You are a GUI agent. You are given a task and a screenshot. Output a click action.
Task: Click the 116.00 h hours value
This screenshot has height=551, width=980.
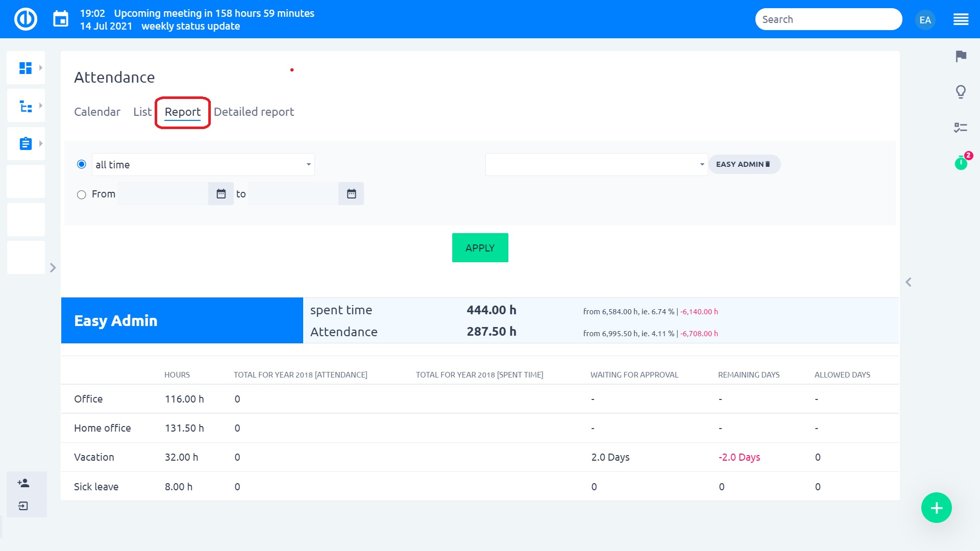184,399
